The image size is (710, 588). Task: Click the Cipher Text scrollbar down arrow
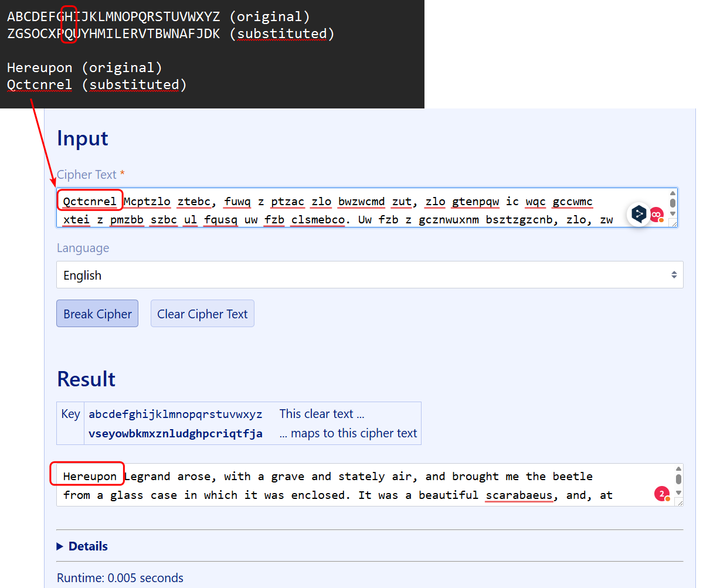click(672, 213)
